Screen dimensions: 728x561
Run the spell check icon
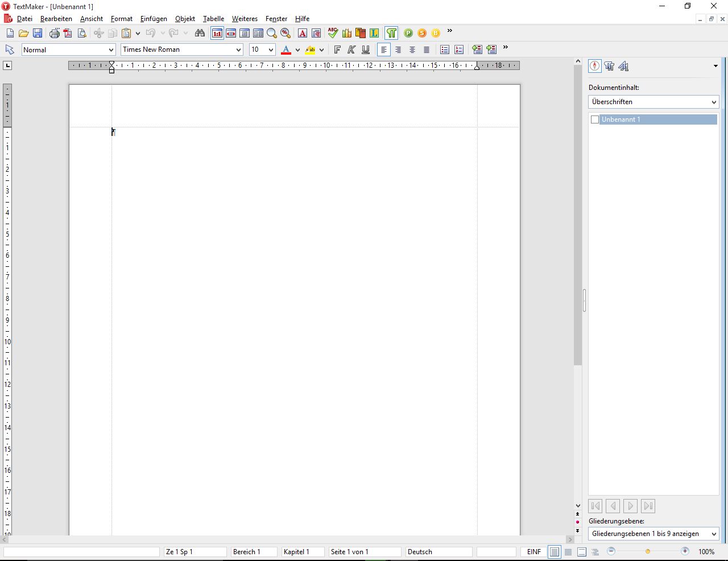333,33
